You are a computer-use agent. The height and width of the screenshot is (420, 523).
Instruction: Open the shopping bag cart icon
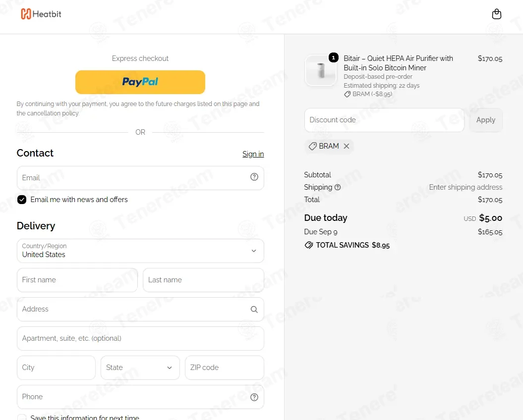coord(496,14)
